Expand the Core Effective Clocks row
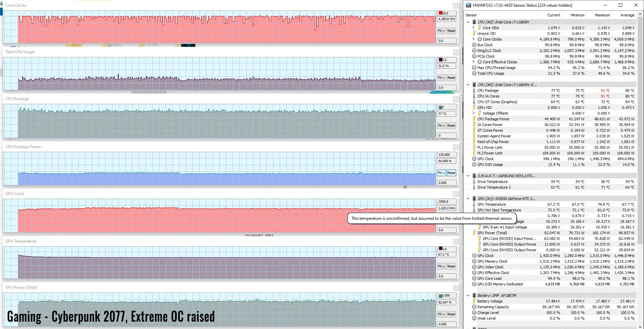Image resolution: width=644 pixels, height=329 pixels. 474,62
